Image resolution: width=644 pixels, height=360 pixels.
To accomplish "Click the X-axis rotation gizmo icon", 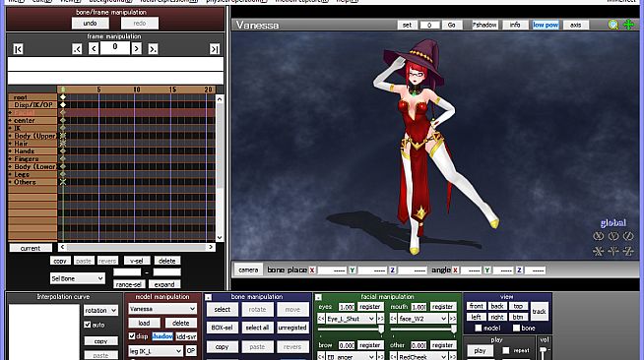I will point(599,236).
